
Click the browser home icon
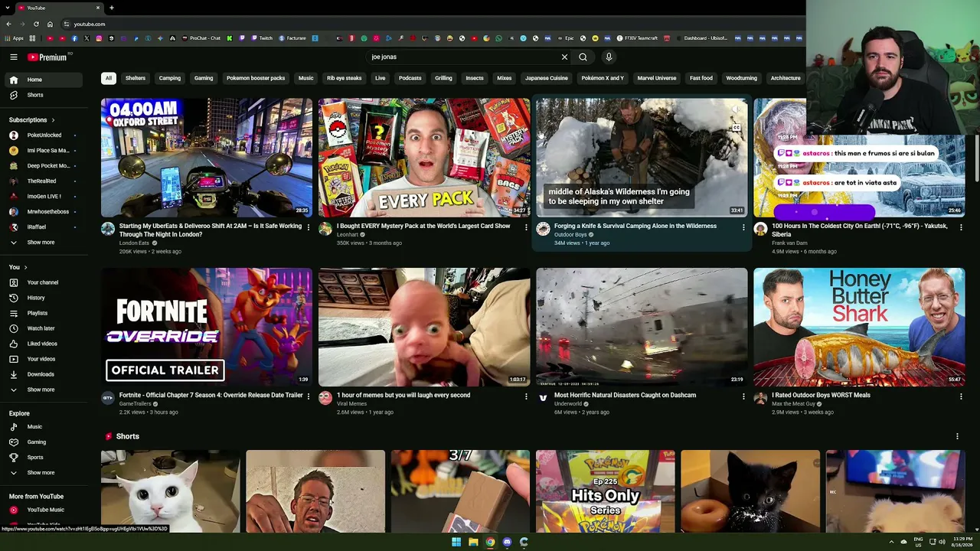click(50, 24)
